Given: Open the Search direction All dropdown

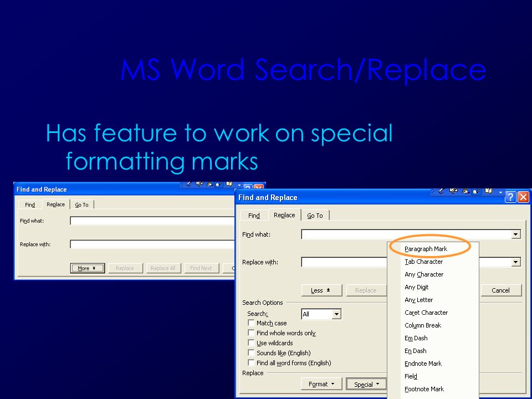Looking at the screenshot, I should pyautogui.click(x=336, y=314).
